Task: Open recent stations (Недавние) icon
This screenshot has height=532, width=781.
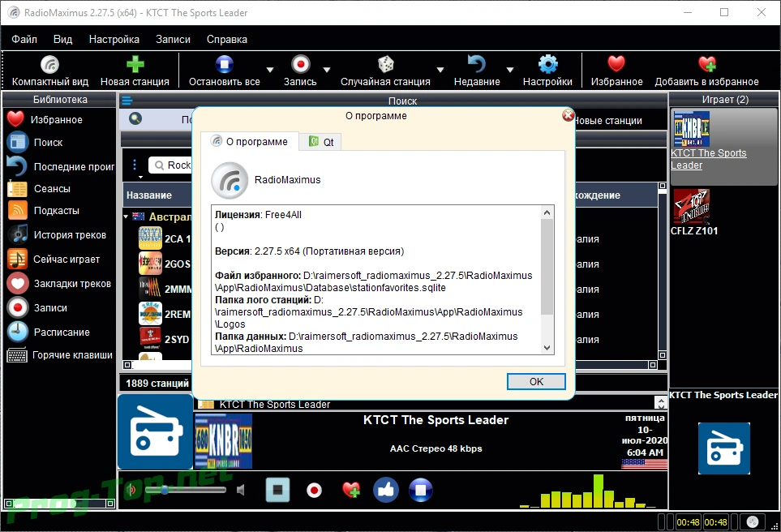Action: [477, 71]
